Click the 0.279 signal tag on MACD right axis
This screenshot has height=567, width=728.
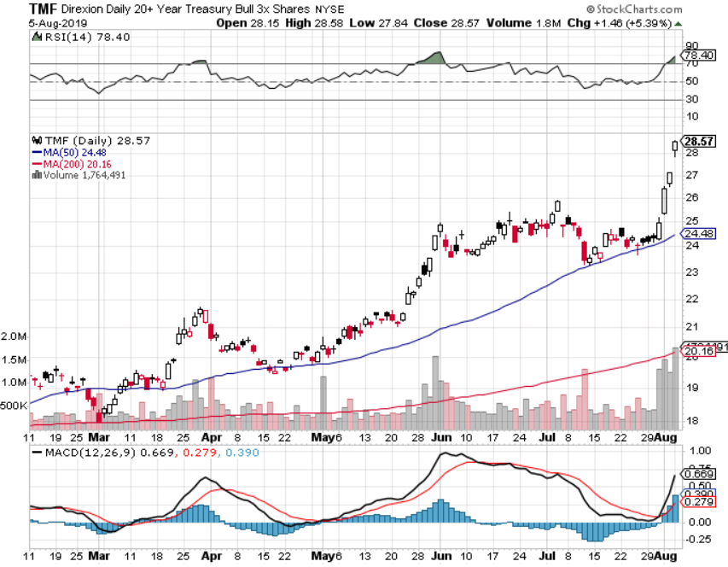click(699, 502)
